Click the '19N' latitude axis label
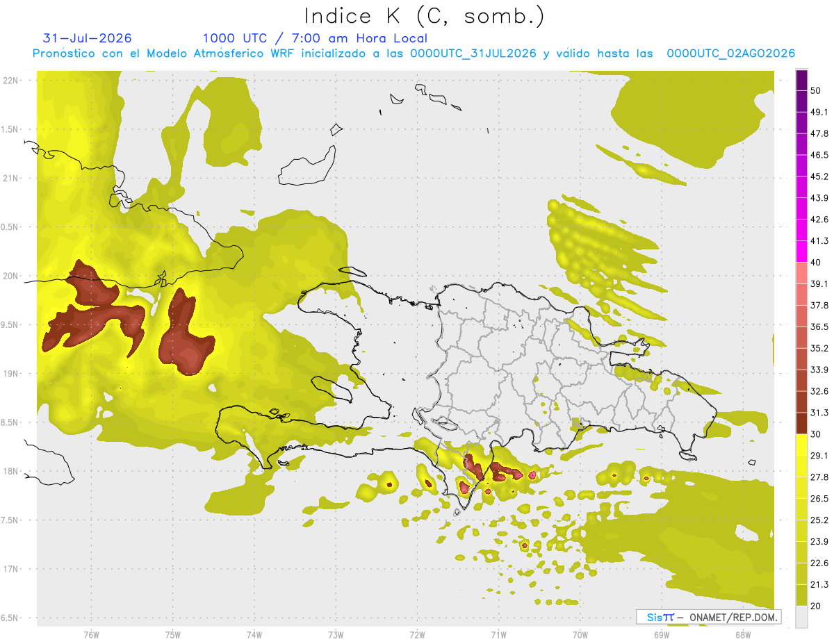Viewport: 834px width, 644px height. click(11, 373)
